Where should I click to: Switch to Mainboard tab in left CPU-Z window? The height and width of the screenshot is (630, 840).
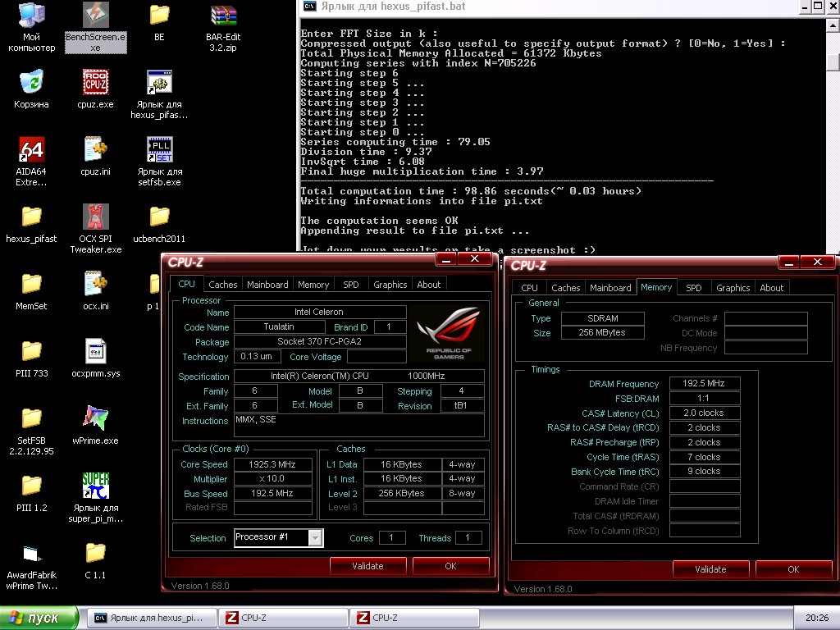click(267, 285)
